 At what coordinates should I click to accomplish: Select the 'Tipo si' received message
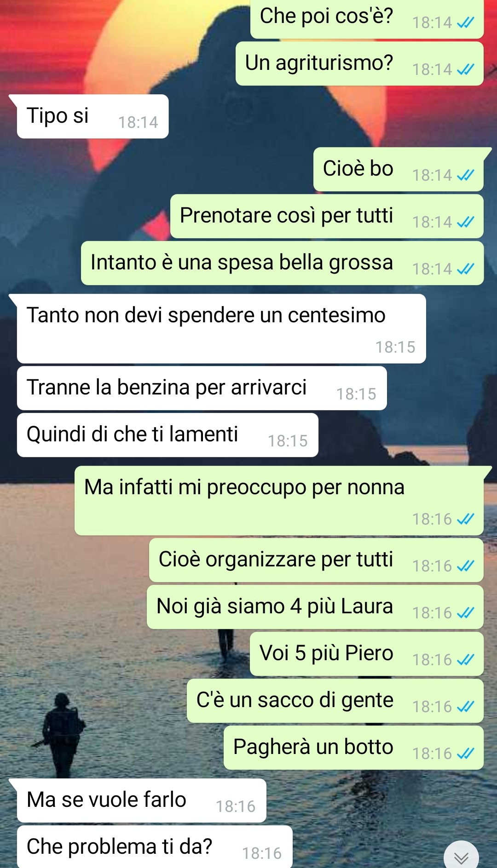coord(92,116)
